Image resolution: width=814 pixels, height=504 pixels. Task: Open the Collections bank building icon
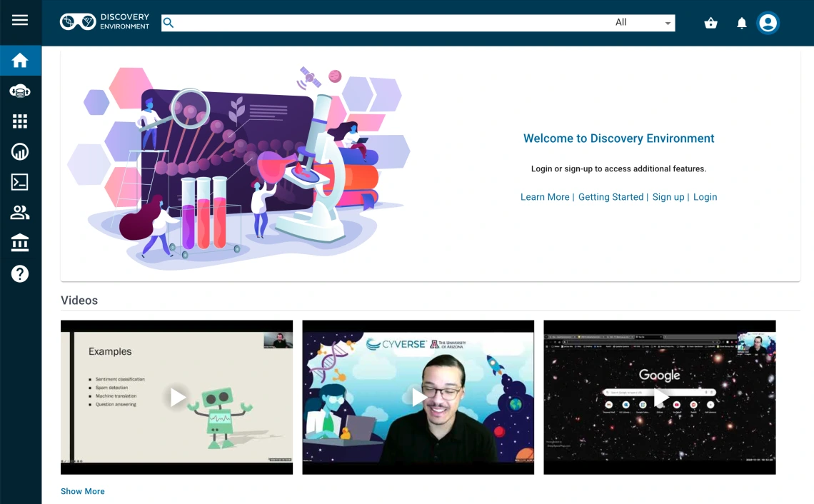(x=20, y=243)
